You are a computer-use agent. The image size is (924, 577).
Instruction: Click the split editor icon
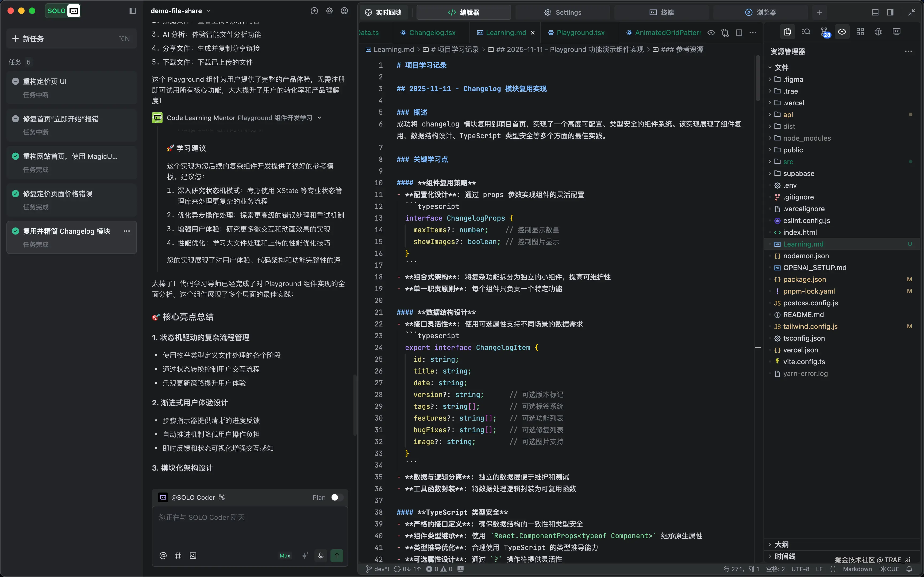pos(739,33)
